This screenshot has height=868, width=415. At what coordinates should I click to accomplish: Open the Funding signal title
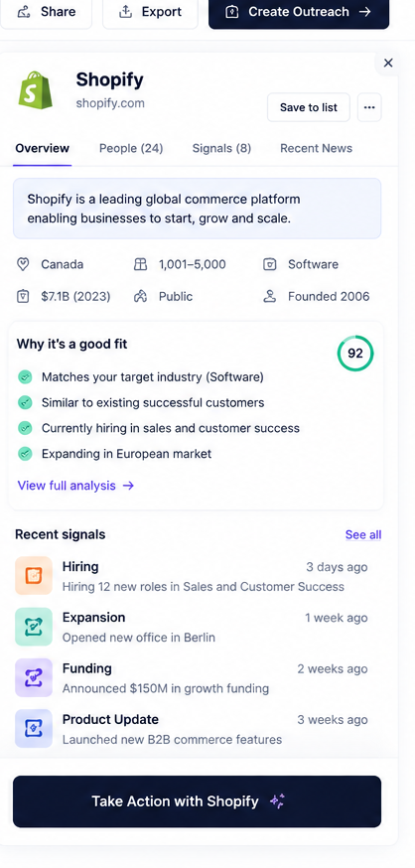click(87, 668)
